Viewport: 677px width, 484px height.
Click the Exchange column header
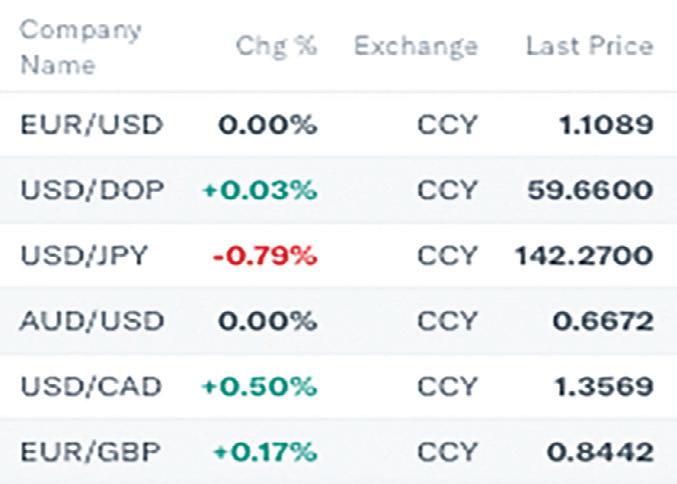tap(415, 46)
